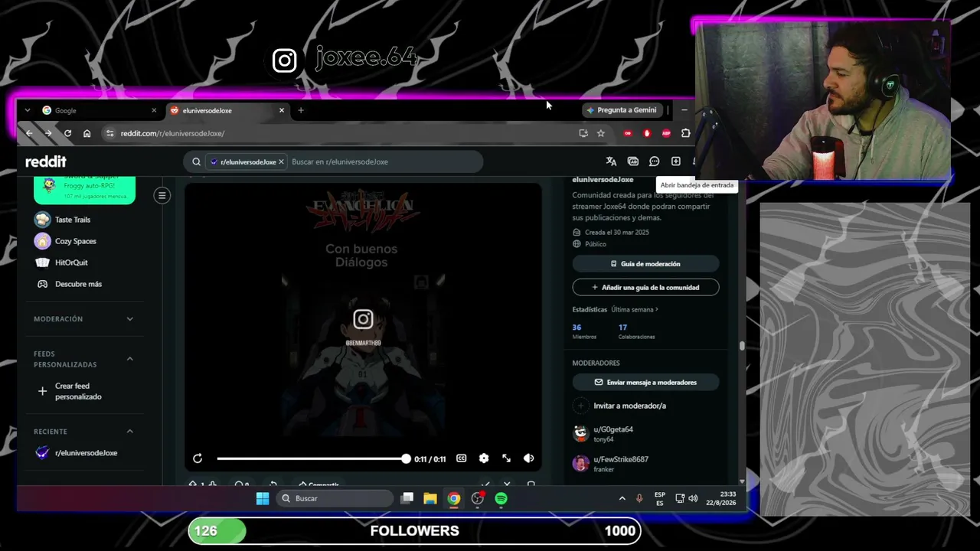Replay the video with the reload control
980x551 pixels.
click(x=198, y=458)
